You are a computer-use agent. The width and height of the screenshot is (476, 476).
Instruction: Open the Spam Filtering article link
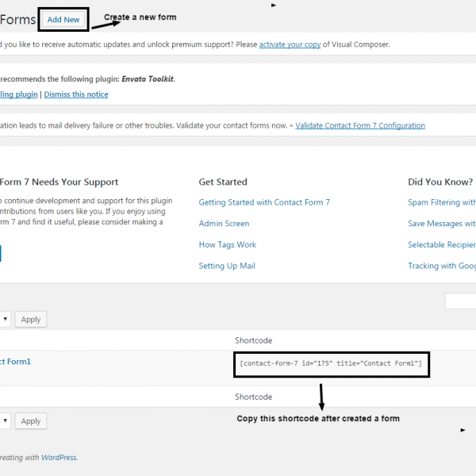441,202
